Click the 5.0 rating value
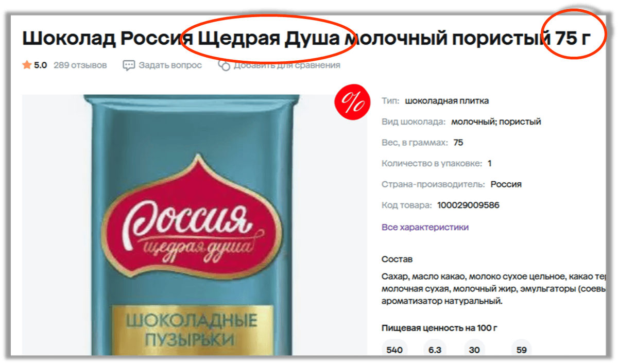 click(x=41, y=65)
